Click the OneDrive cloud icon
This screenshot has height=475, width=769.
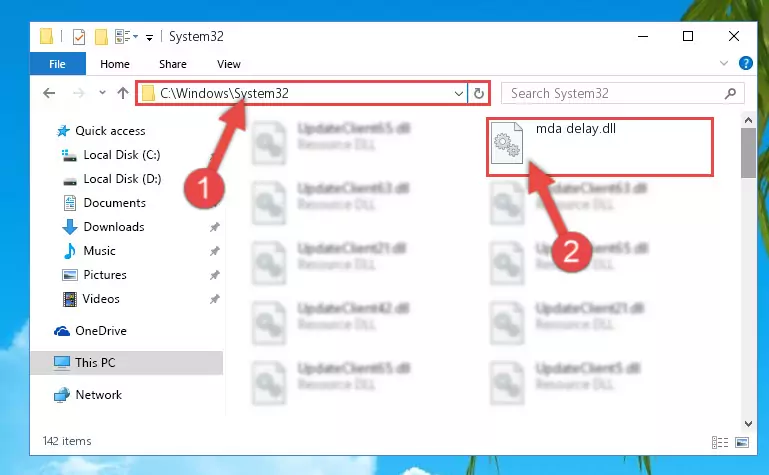tap(62, 331)
